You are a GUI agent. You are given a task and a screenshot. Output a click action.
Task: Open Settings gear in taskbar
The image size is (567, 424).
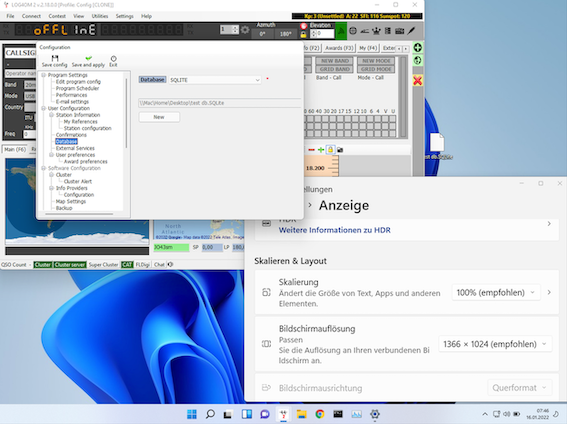[375, 414]
